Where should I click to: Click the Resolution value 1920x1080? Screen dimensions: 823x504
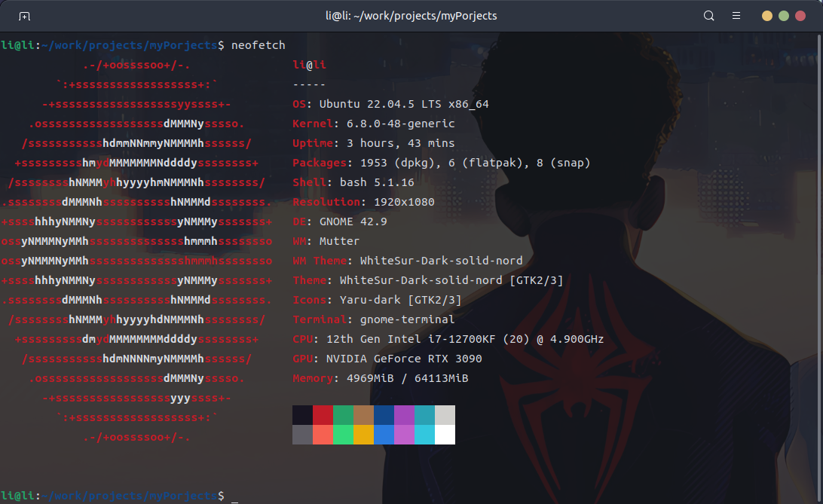click(x=404, y=202)
